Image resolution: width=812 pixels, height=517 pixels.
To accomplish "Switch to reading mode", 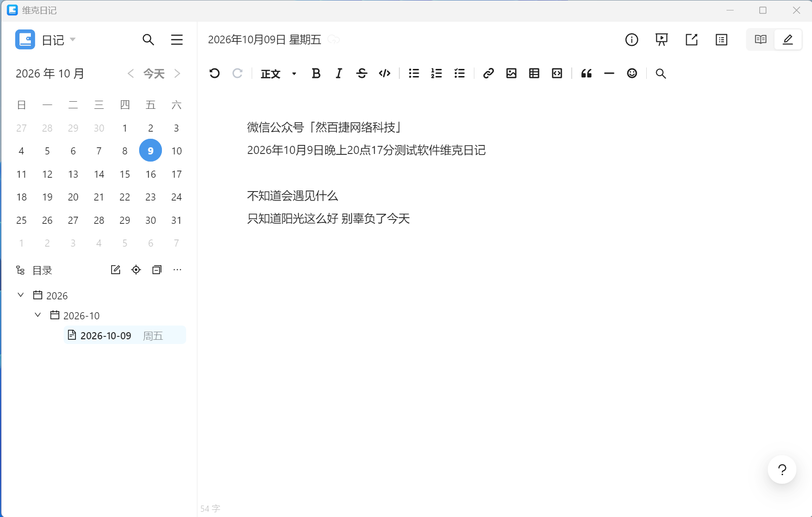I will click(x=761, y=39).
